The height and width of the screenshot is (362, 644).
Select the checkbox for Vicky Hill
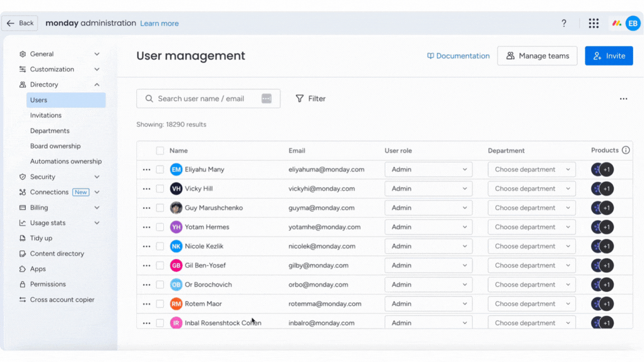[x=160, y=189]
